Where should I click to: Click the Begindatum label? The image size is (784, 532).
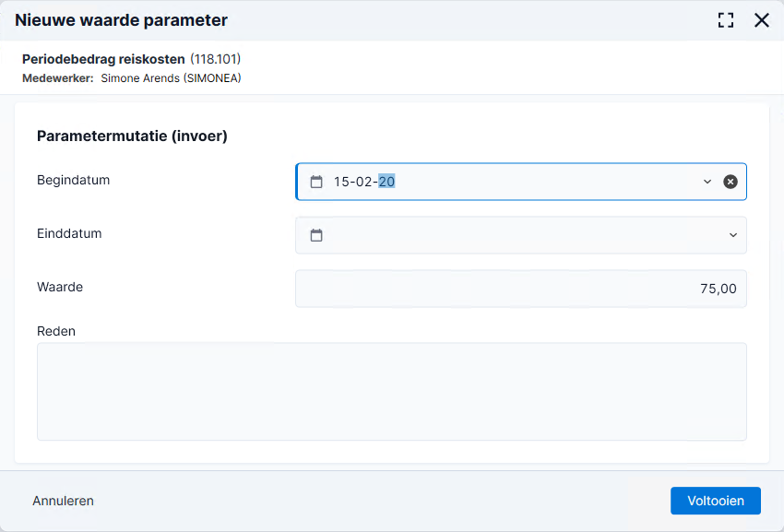(73, 180)
